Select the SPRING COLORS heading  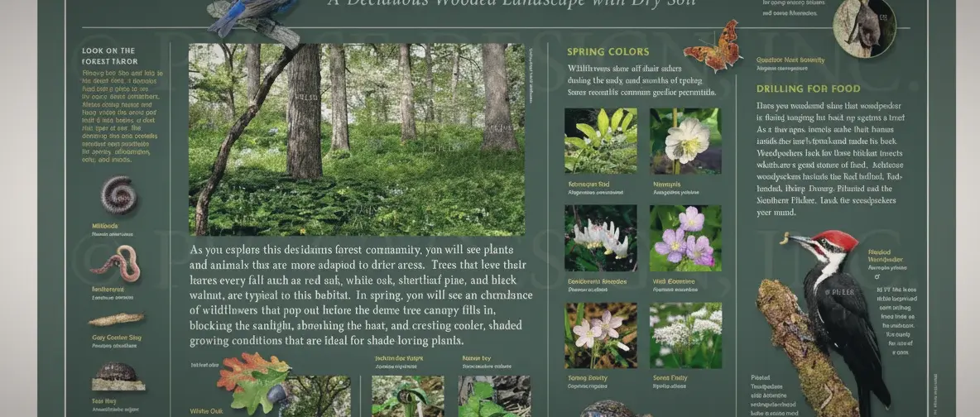tap(608, 52)
